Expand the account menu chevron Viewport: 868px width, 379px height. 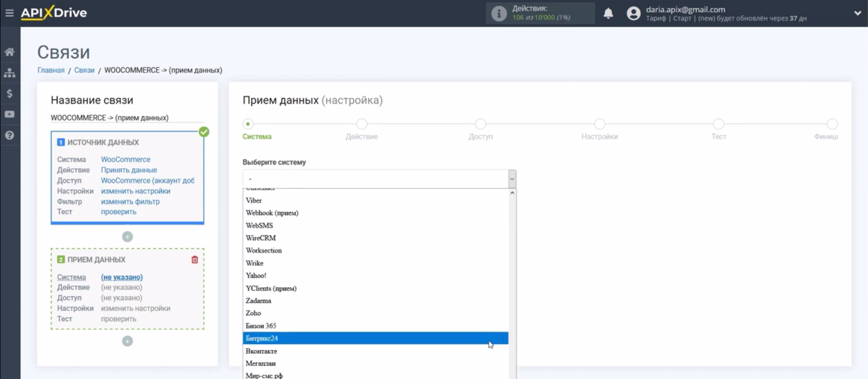[857, 14]
